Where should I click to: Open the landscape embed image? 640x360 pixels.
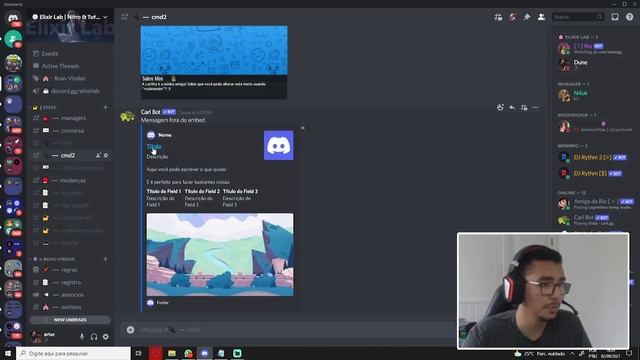pos(220,255)
